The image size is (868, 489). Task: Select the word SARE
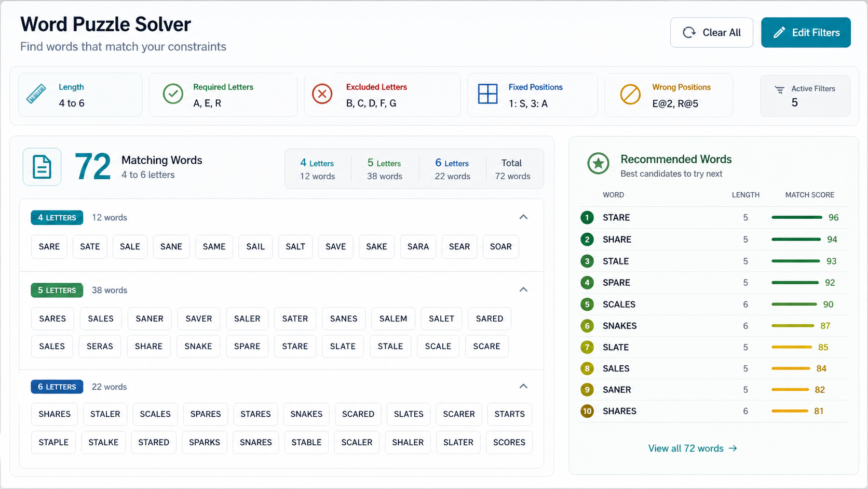click(x=49, y=247)
